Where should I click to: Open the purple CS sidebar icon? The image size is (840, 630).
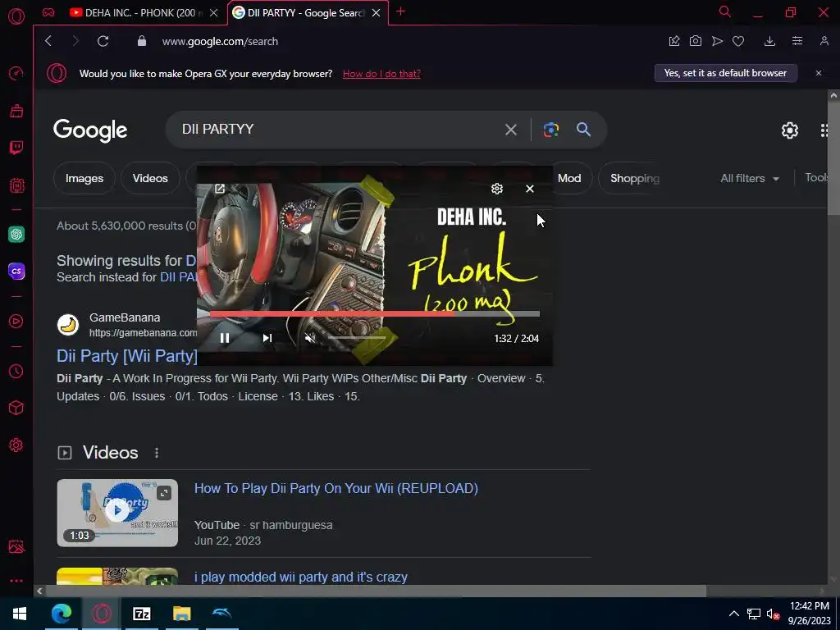[16, 271]
